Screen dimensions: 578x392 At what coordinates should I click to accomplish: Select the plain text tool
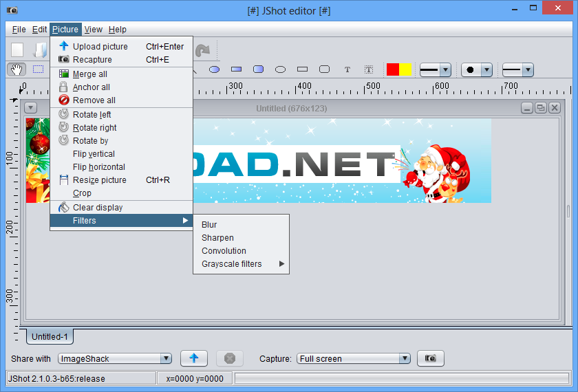coord(347,69)
